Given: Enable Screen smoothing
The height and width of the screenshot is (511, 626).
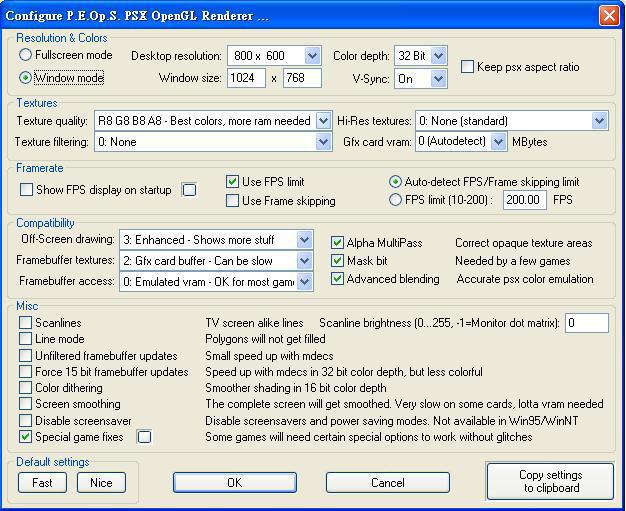Looking at the screenshot, I should tap(25, 404).
